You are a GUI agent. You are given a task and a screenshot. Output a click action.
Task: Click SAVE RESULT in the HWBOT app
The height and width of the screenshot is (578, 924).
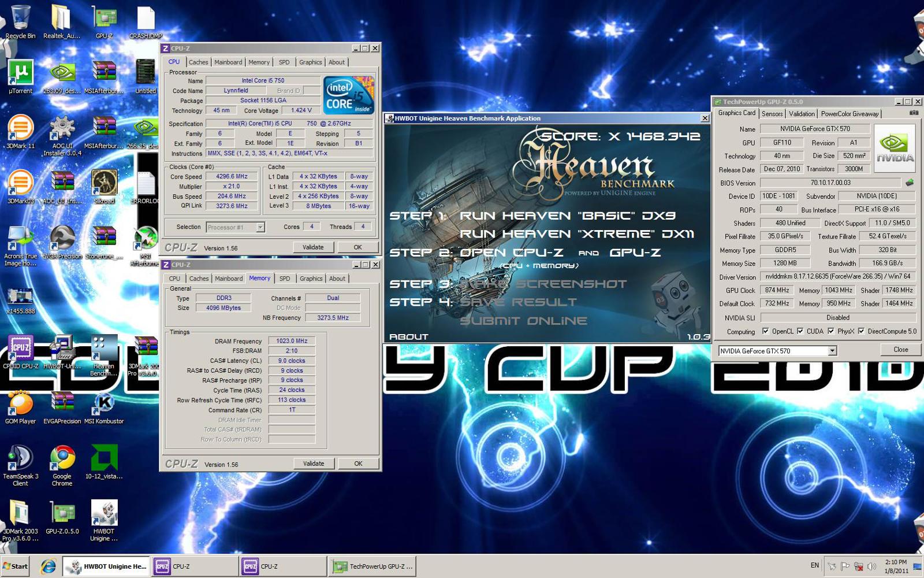tap(518, 302)
